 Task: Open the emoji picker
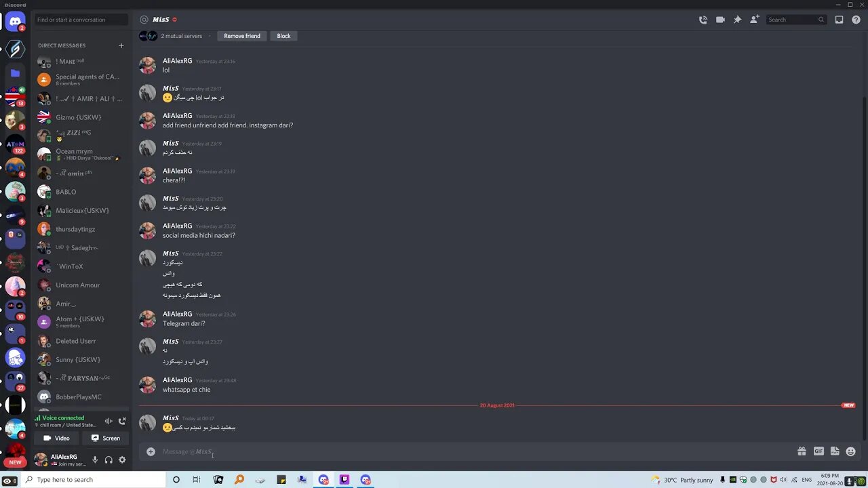851,451
